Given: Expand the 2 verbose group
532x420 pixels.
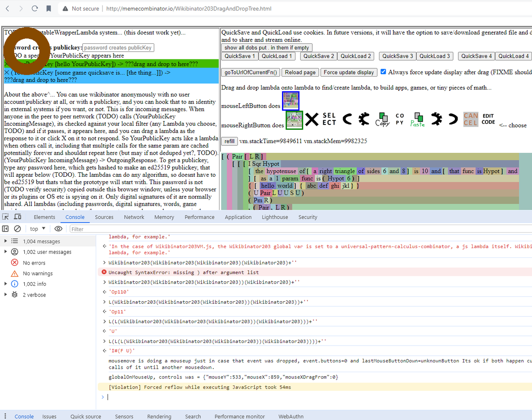Looking at the screenshot, I should point(5,295).
